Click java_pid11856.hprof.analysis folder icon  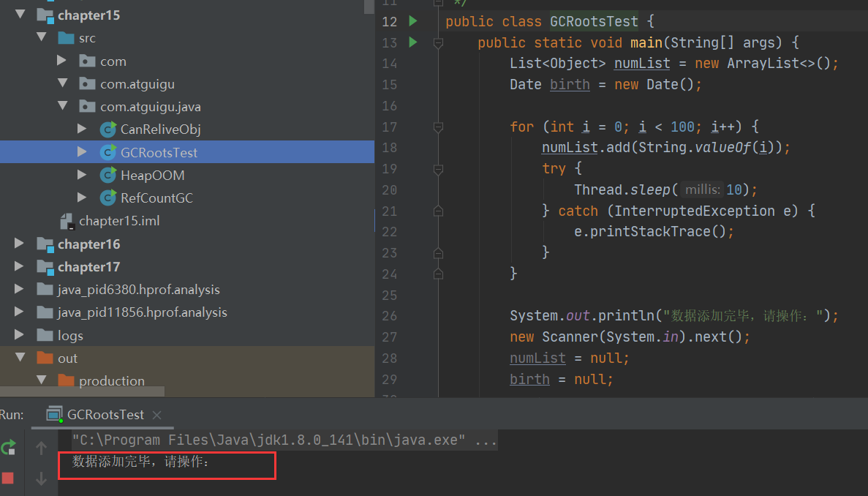[x=45, y=312]
